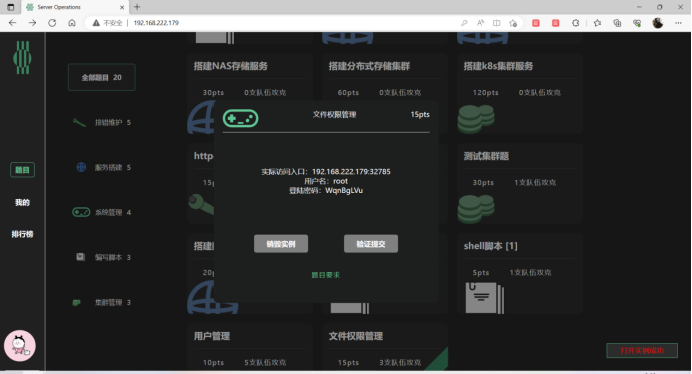This screenshot has height=374, width=692.
Task: Click the globe icon beside 服务搭建
Action: tap(81, 167)
